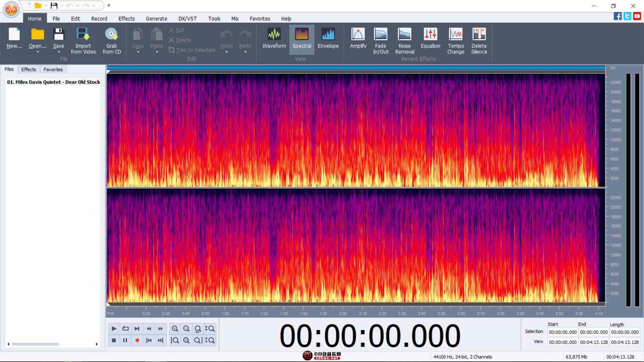Click Import from Video icon
The width and height of the screenshot is (644, 362).
coord(83,35)
